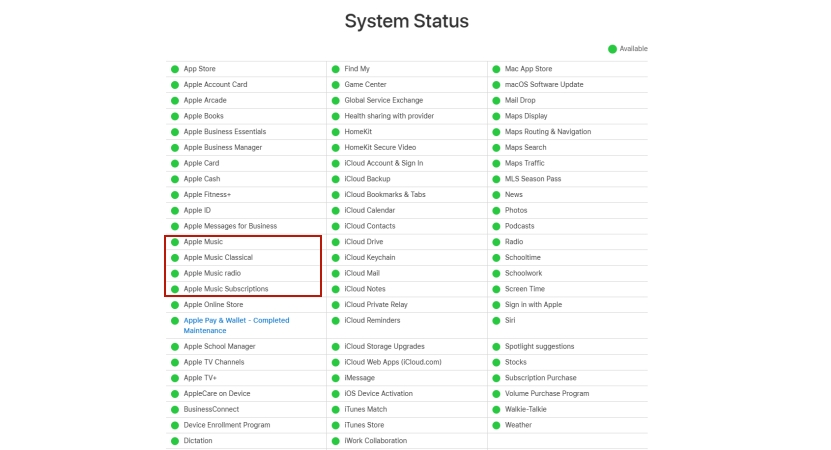The width and height of the screenshot is (831, 450).
Task: Click the status indicator beside Siri
Action: coord(496,321)
